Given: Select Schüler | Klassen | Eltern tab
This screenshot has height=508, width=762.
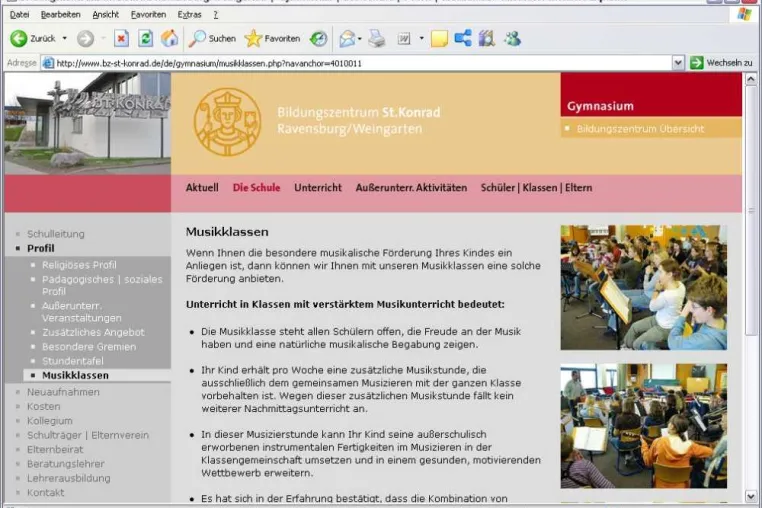Looking at the screenshot, I should click(537, 188).
